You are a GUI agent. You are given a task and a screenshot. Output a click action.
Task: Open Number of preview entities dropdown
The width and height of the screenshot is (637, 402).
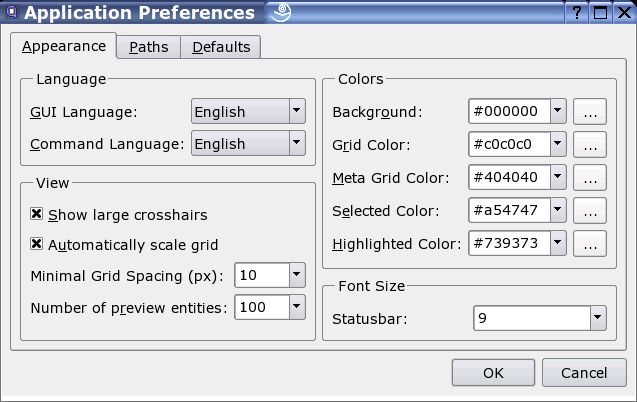(296, 307)
